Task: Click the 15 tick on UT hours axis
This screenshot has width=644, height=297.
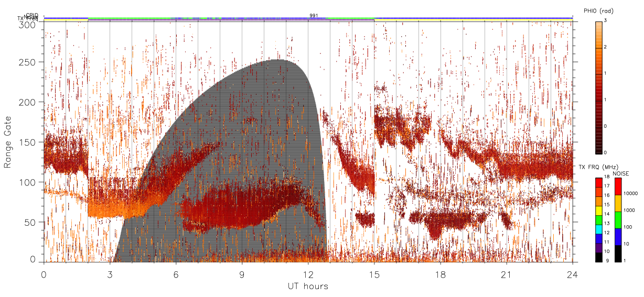Action: click(374, 274)
